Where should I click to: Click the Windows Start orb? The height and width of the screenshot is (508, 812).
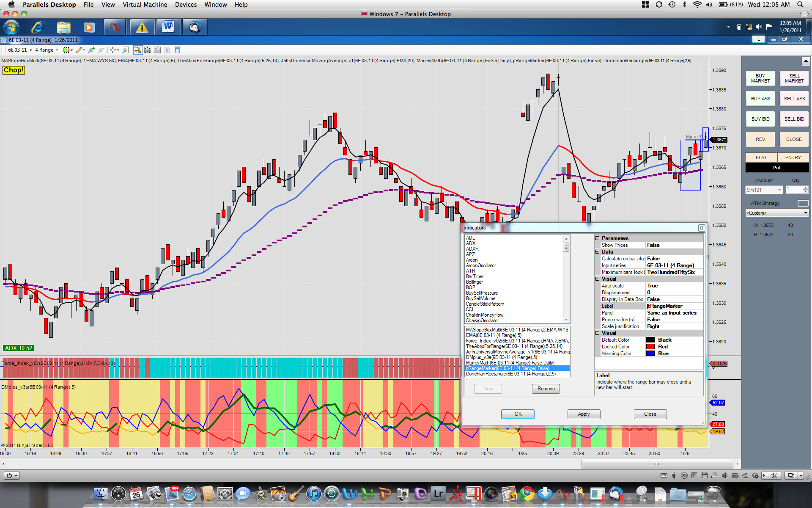(x=11, y=28)
